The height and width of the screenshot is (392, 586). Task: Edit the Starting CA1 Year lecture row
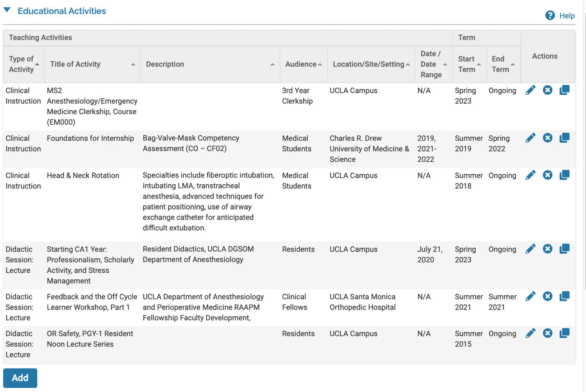pos(530,249)
